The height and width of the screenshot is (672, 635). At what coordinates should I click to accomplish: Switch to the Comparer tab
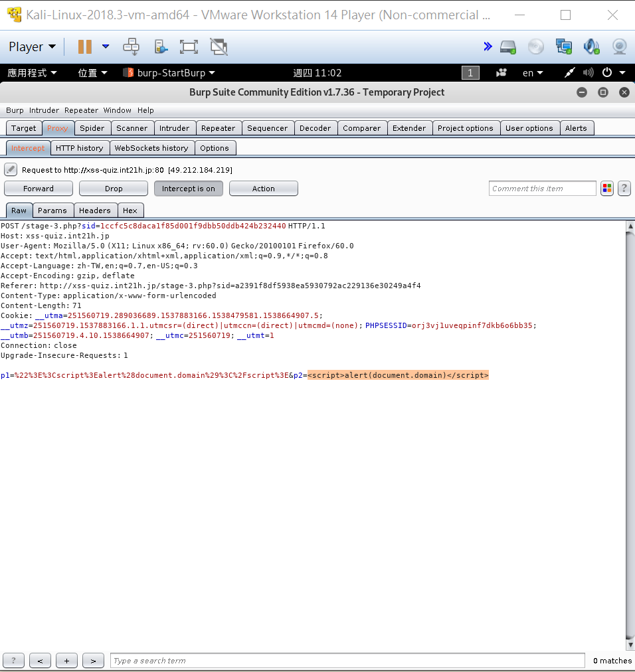pos(361,128)
